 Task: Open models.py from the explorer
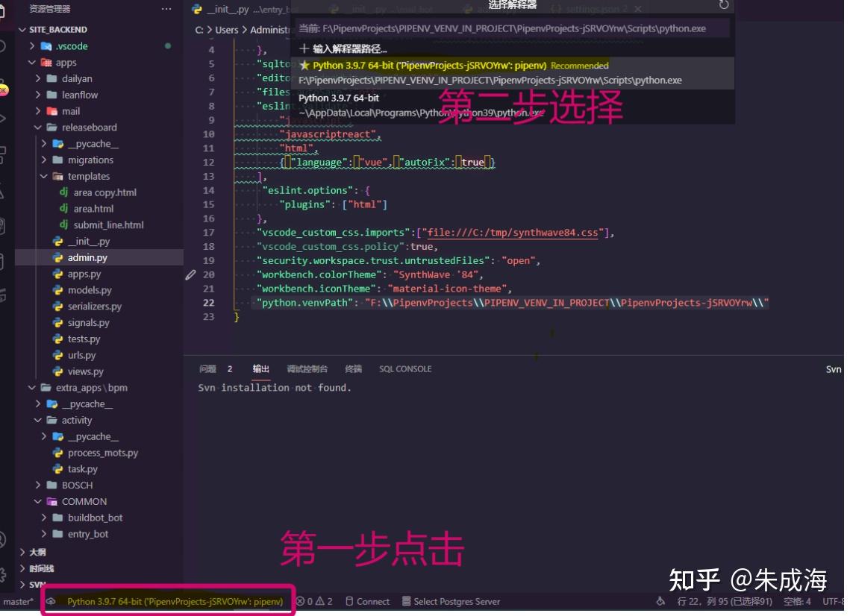[x=89, y=290]
